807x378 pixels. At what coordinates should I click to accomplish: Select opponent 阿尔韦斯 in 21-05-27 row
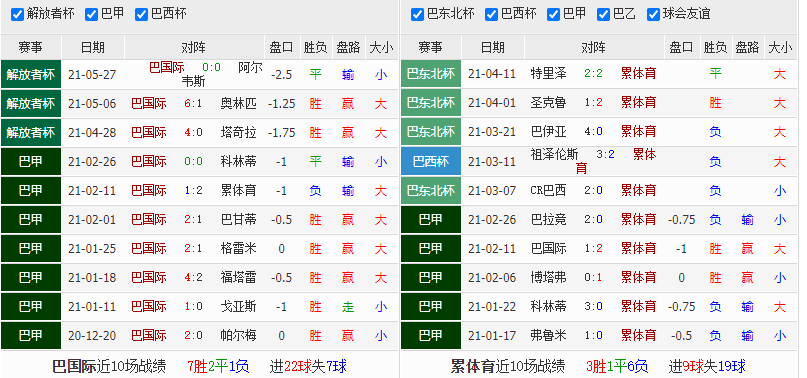[x=222, y=75]
